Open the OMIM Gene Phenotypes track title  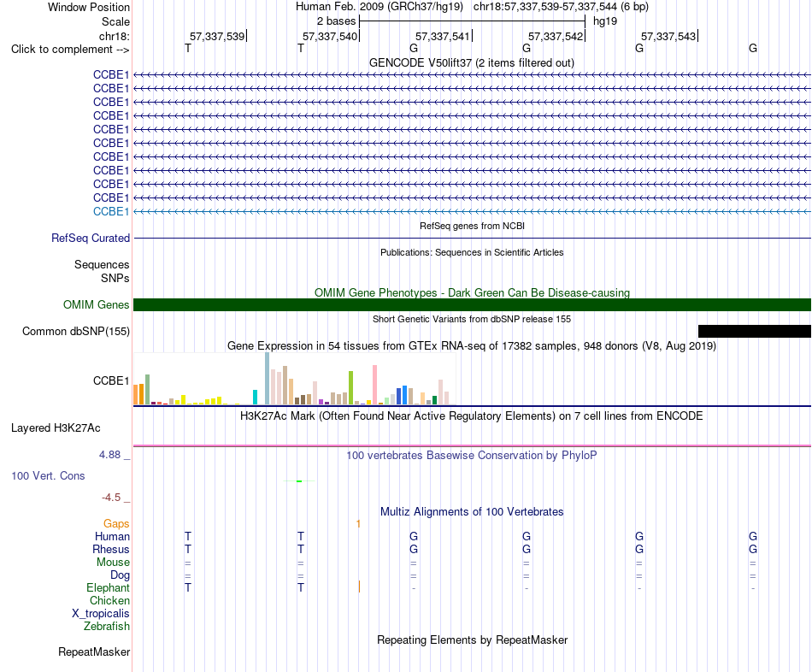click(472, 292)
